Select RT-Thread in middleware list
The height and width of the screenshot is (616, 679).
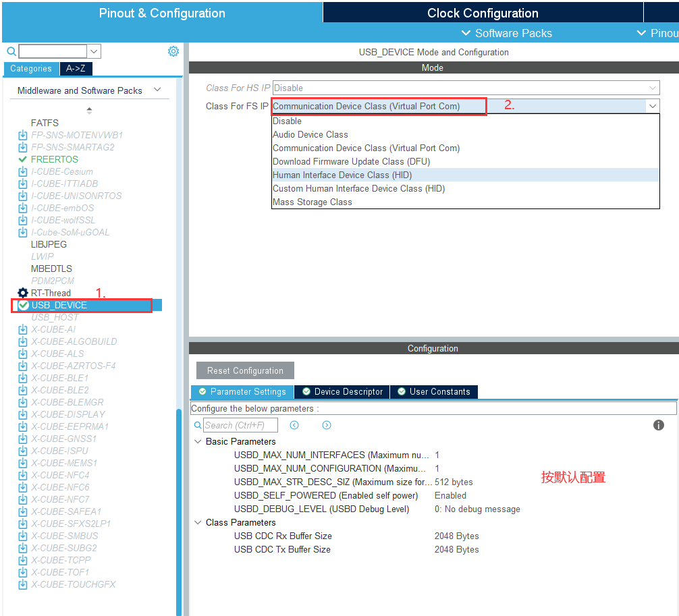51,293
